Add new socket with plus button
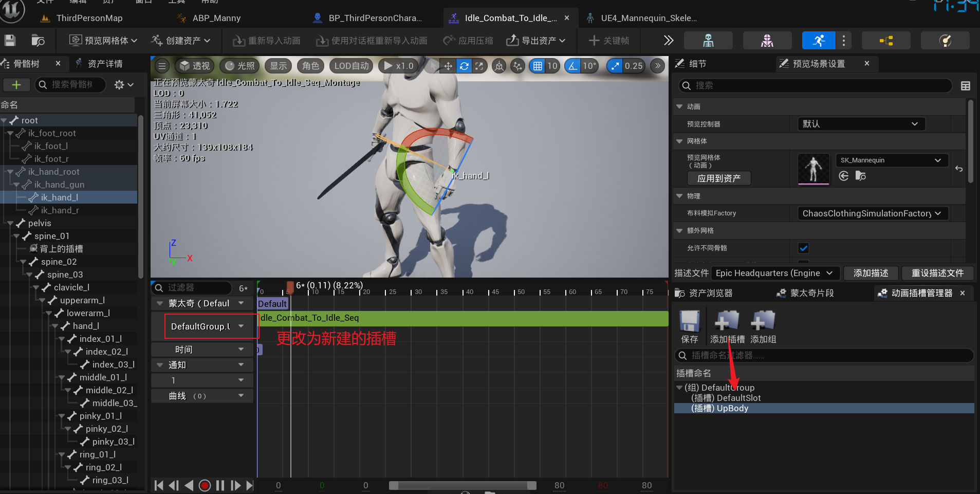980x494 pixels. click(16, 85)
